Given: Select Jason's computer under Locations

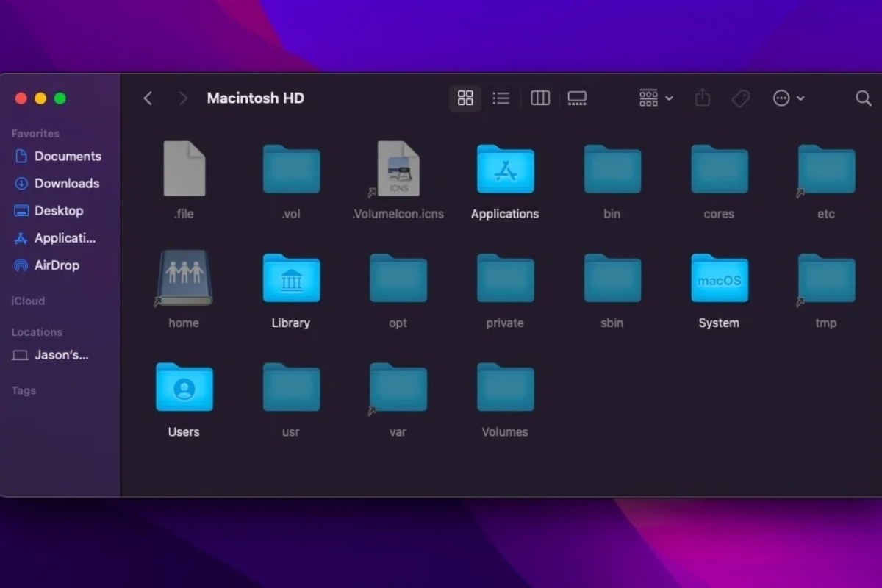Looking at the screenshot, I should tap(61, 355).
